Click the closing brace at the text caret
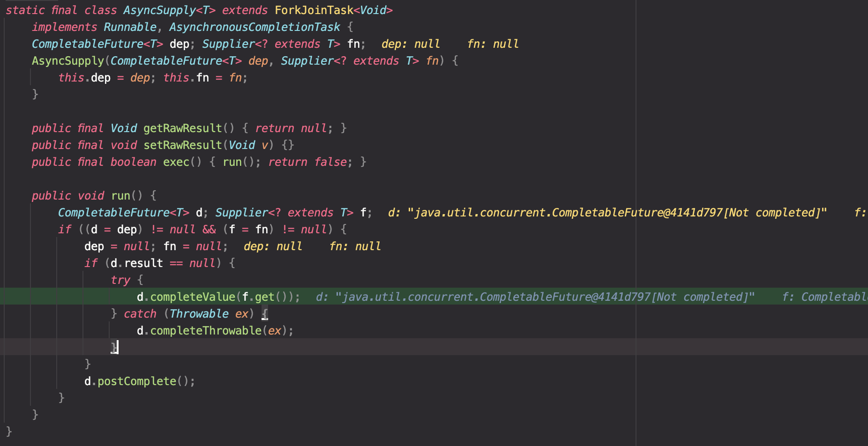The image size is (868, 446). pos(114,348)
